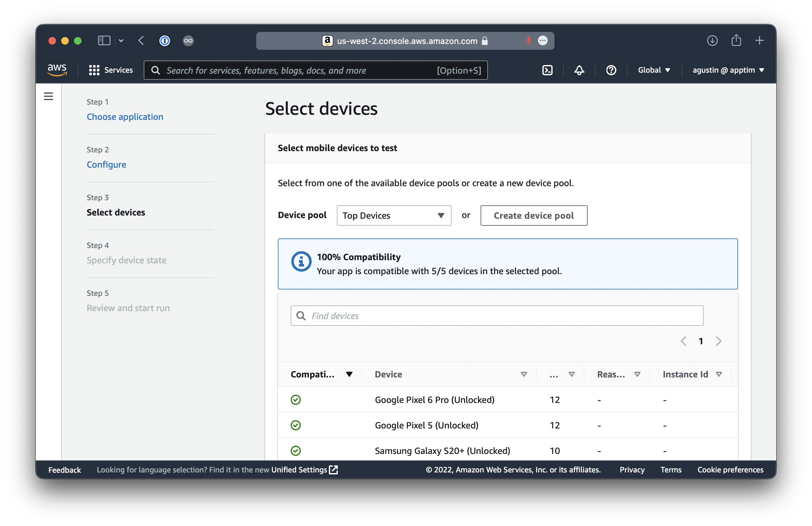812x526 pixels.
Task: Click Create device pool button
Action: [533, 216]
